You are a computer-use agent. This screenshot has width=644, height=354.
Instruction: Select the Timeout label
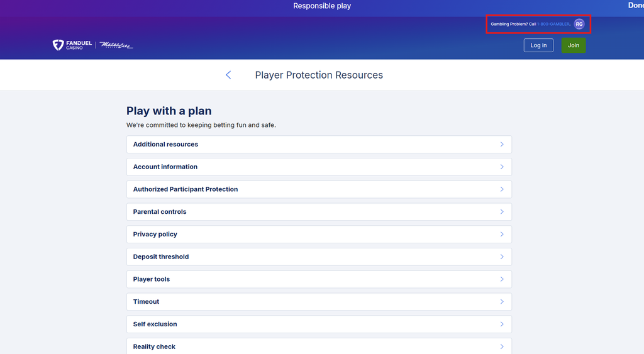tap(146, 301)
